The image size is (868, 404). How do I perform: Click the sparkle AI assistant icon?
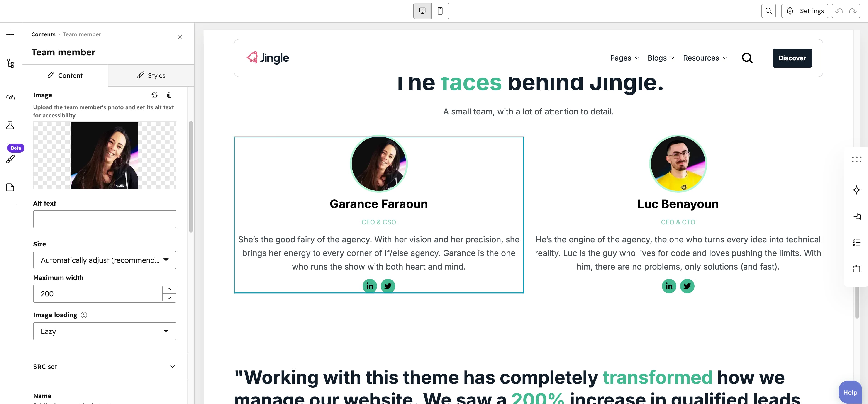tap(856, 190)
